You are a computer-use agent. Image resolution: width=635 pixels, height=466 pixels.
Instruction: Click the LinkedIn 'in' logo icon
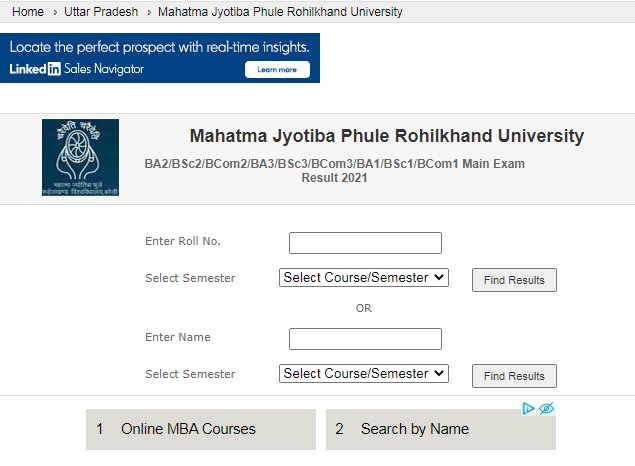pos(54,69)
